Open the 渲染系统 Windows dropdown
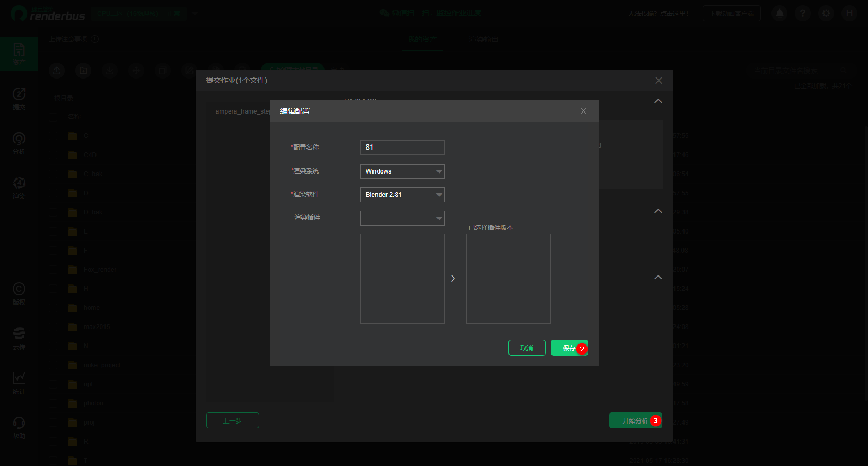The image size is (868, 466). (x=402, y=171)
